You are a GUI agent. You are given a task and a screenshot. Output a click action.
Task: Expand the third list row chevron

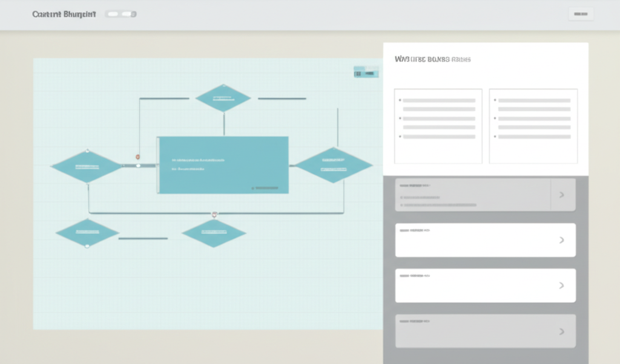(562, 285)
